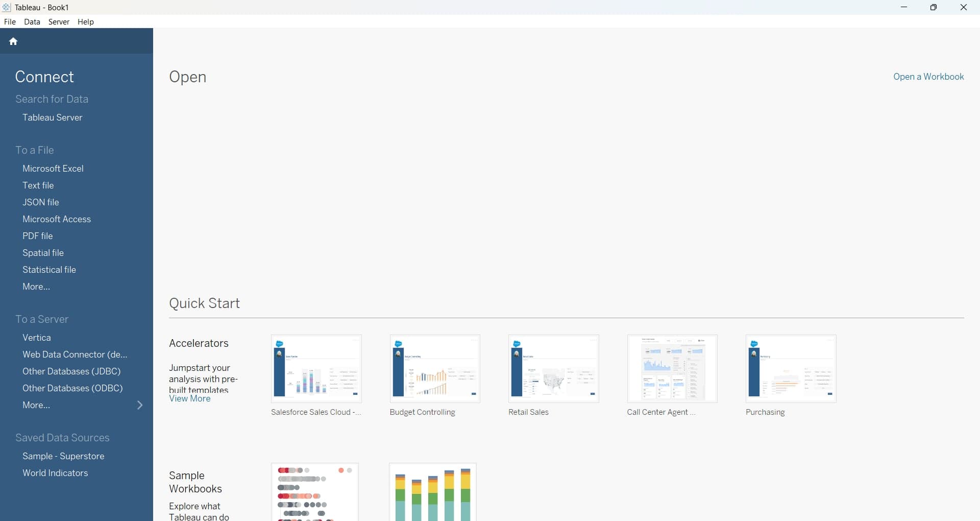Viewport: 980px width, 521px height.
Task: Open the Server menu
Action: [x=59, y=22]
